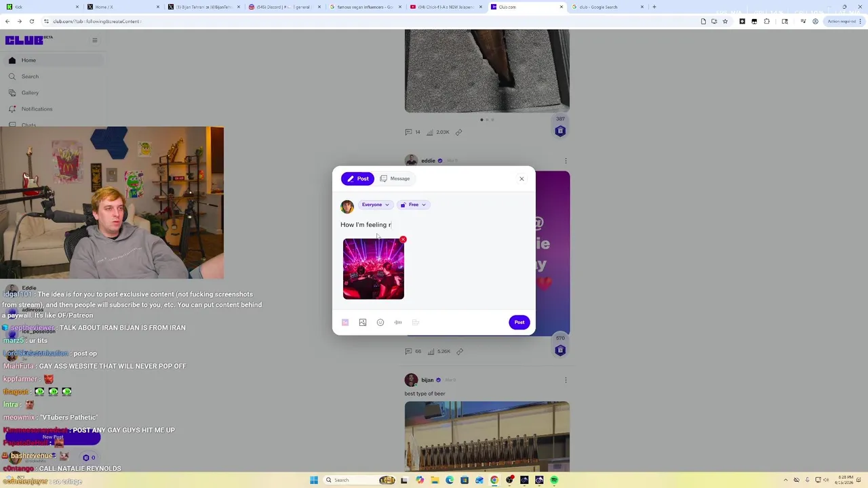Viewport: 868px width, 488px height.
Task: Open comments on the post with 14 comments
Action: 412,132
